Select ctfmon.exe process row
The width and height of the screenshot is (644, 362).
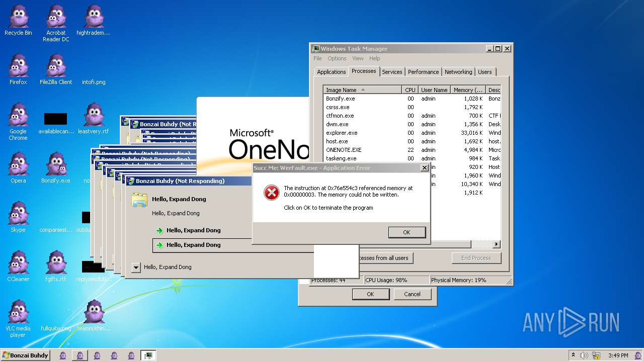tap(412, 116)
